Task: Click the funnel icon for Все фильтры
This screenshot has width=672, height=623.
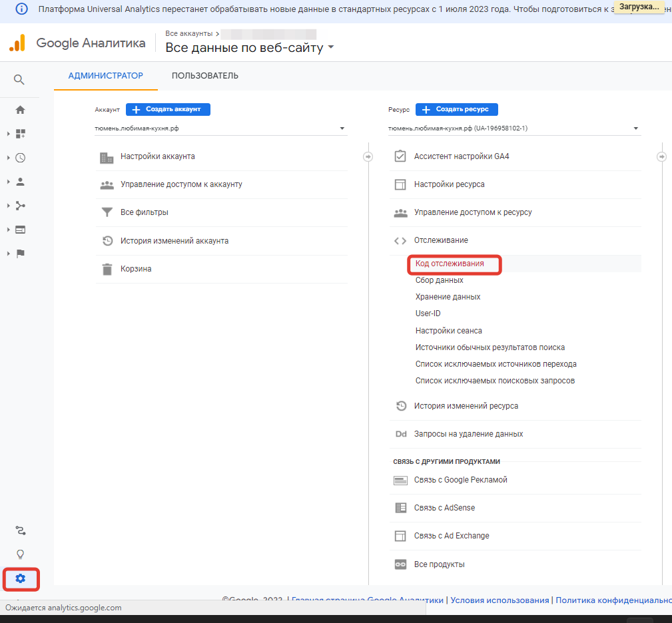Action: [107, 212]
